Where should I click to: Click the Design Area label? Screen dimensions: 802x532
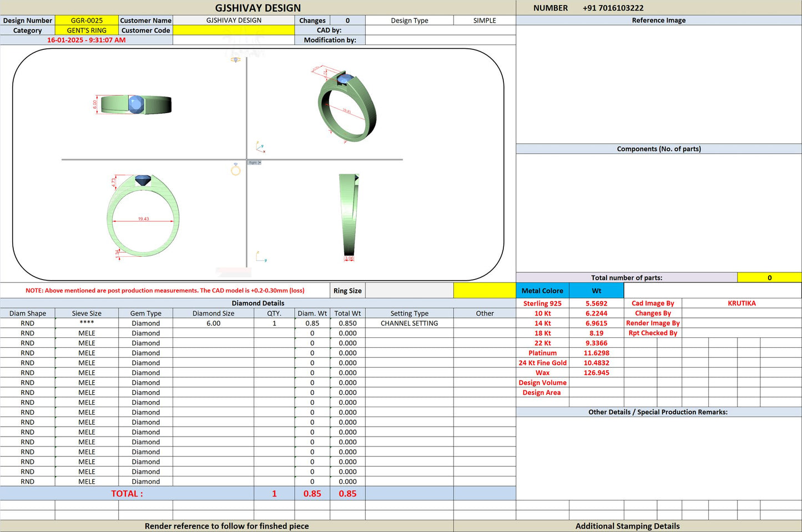[542, 393]
